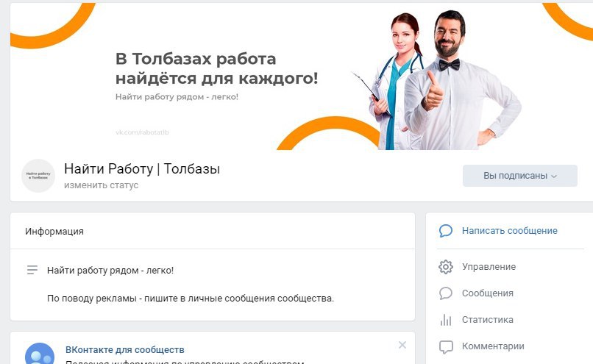Click the Сообщения chat bubble icon
Screen dimensions: 593x364
tap(446, 293)
